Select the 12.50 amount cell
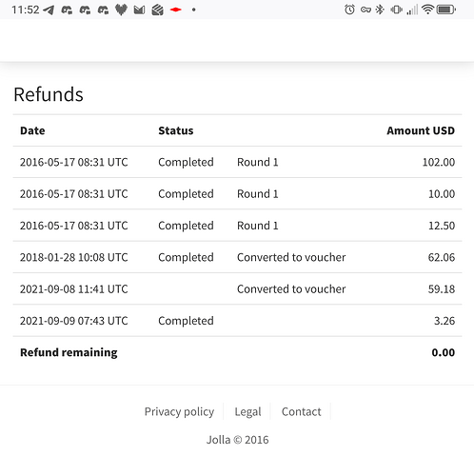Screen dimensions: 474x476 [x=442, y=226]
